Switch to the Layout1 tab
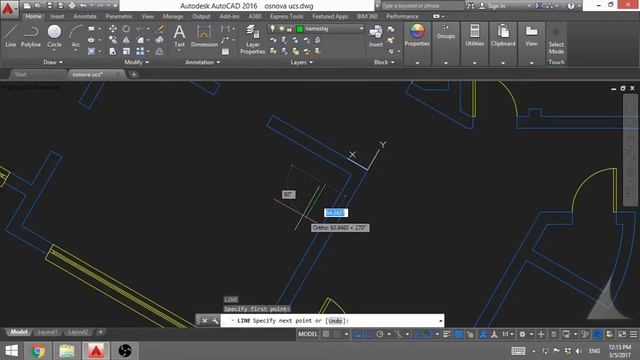Image resolution: width=640 pixels, height=360 pixels. pos(47,332)
